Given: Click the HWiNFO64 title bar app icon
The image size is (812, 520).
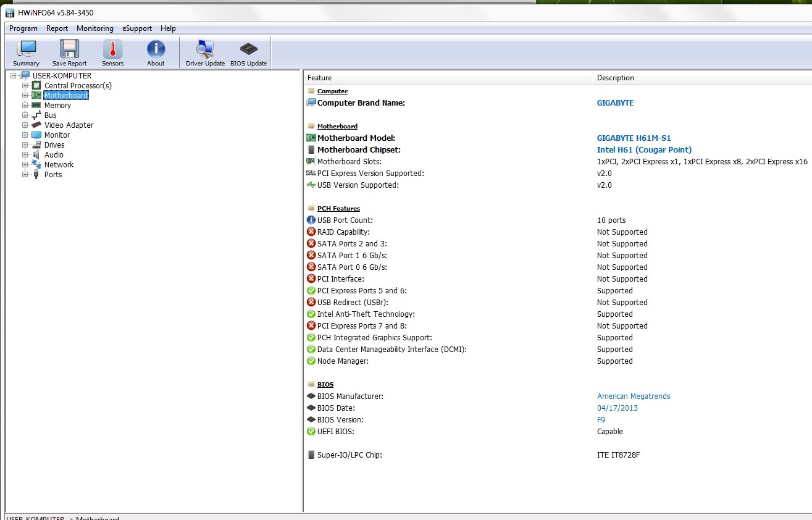Looking at the screenshot, I should point(10,12).
